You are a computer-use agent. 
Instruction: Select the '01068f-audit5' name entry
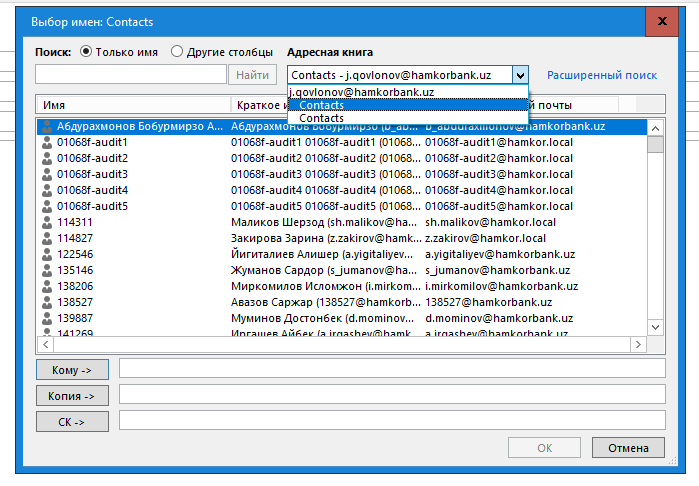(92, 206)
